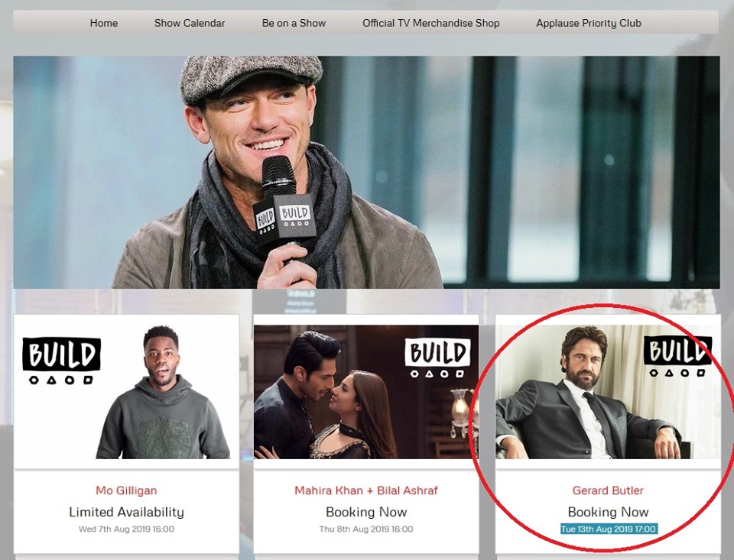The width and height of the screenshot is (734, 560).
Task: Select Be on a Show in navigation
Action: tap(294, 23)
